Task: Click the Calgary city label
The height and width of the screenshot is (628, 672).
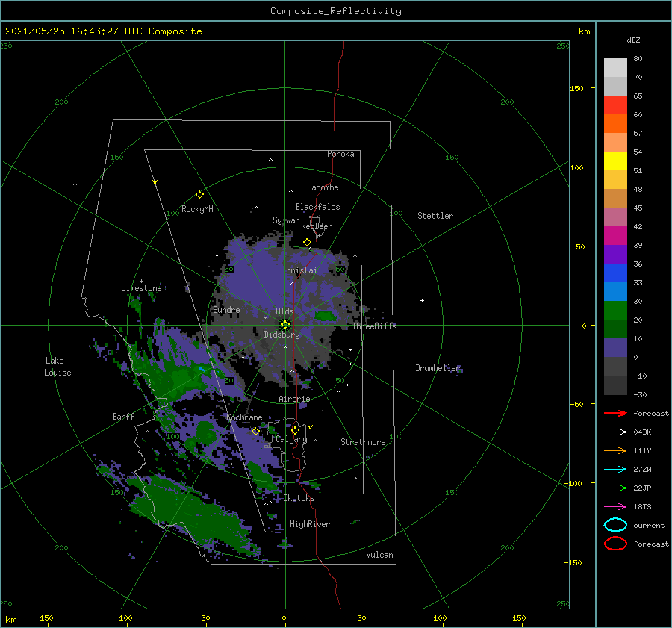Action: coord(291,439)
